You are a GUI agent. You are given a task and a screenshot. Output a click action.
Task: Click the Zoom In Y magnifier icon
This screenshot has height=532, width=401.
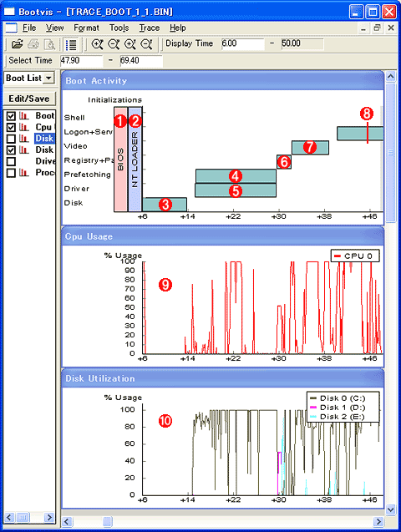tap(130, 44)
